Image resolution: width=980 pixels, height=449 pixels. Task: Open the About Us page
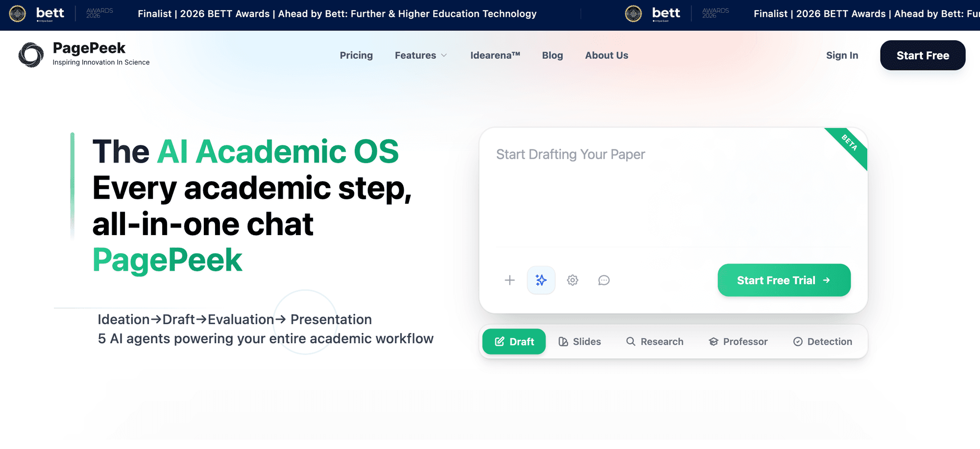[606, 55]
